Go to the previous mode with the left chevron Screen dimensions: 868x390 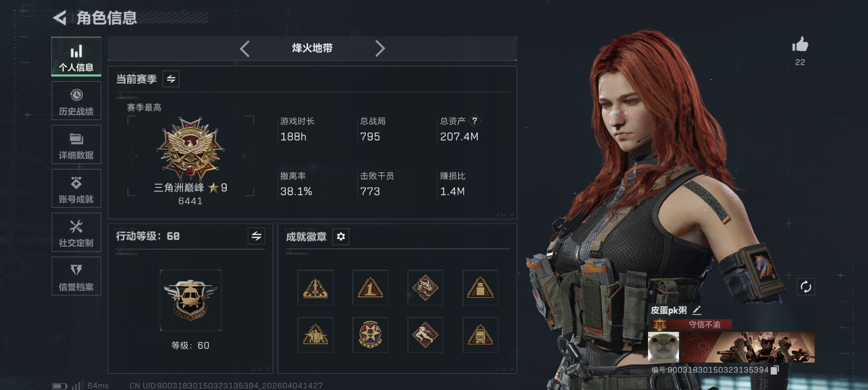[x=244, y=48]
